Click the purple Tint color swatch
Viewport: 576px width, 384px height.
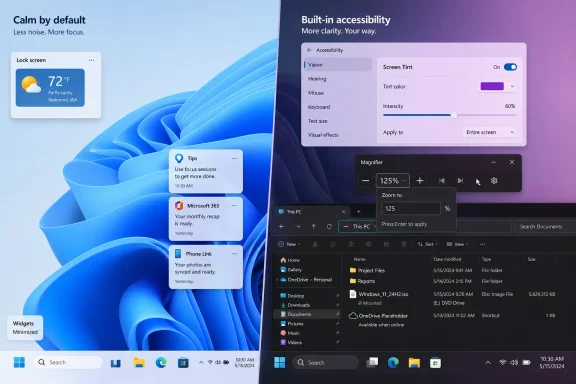pos(492,86)
